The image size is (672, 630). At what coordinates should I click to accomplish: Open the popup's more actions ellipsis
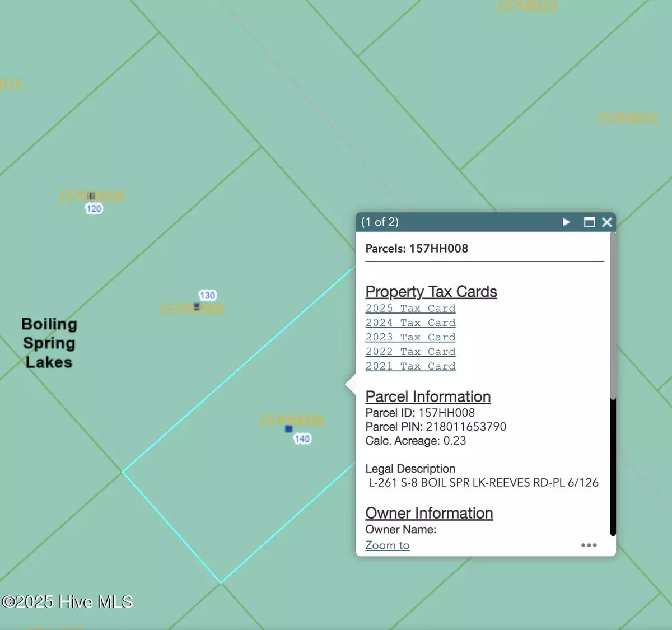click(x=589, y=545)
